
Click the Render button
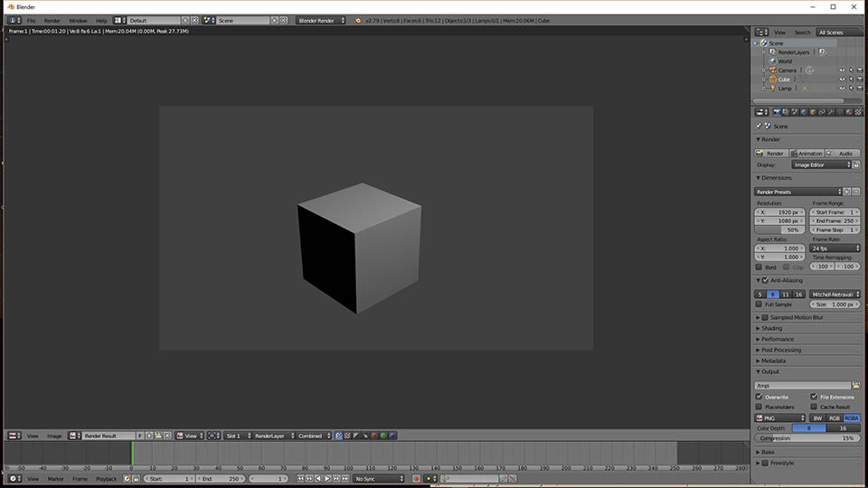coord(771,154)
